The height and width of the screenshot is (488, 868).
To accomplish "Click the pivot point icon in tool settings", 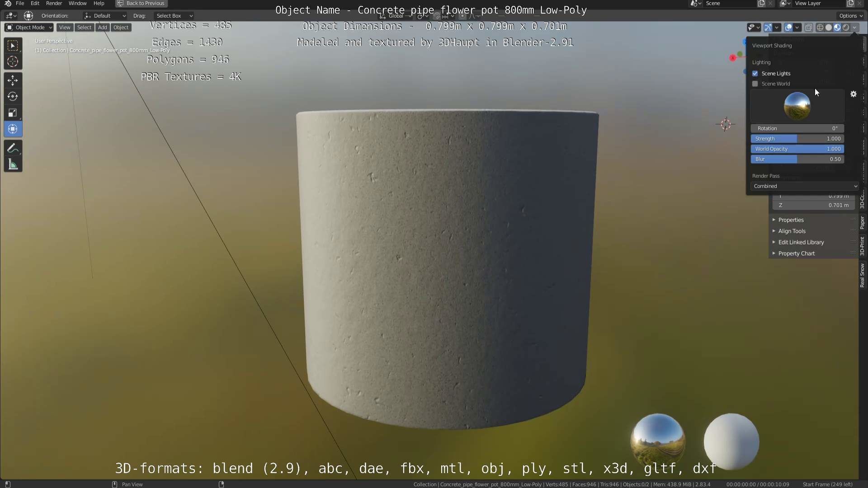I will [28, 16].
